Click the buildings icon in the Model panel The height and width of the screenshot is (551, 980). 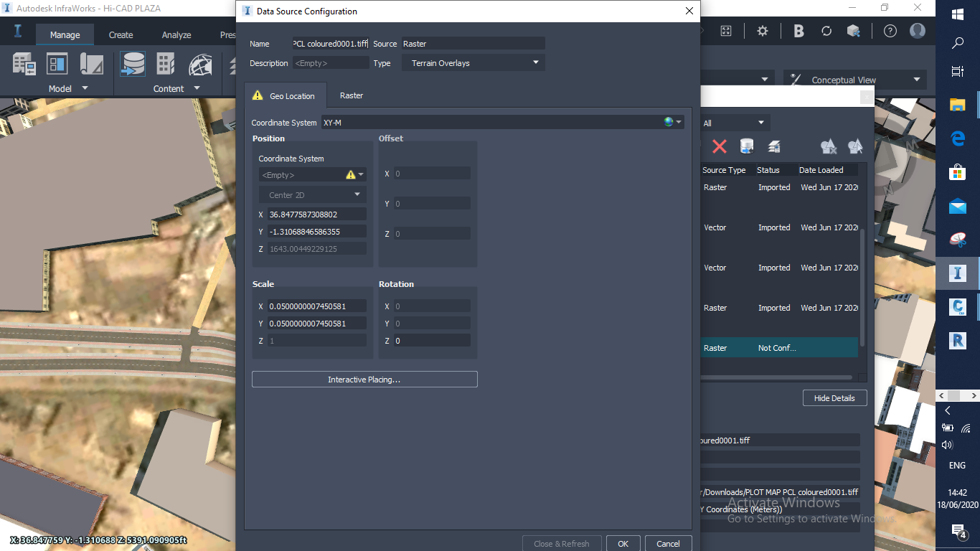(24, 64)
